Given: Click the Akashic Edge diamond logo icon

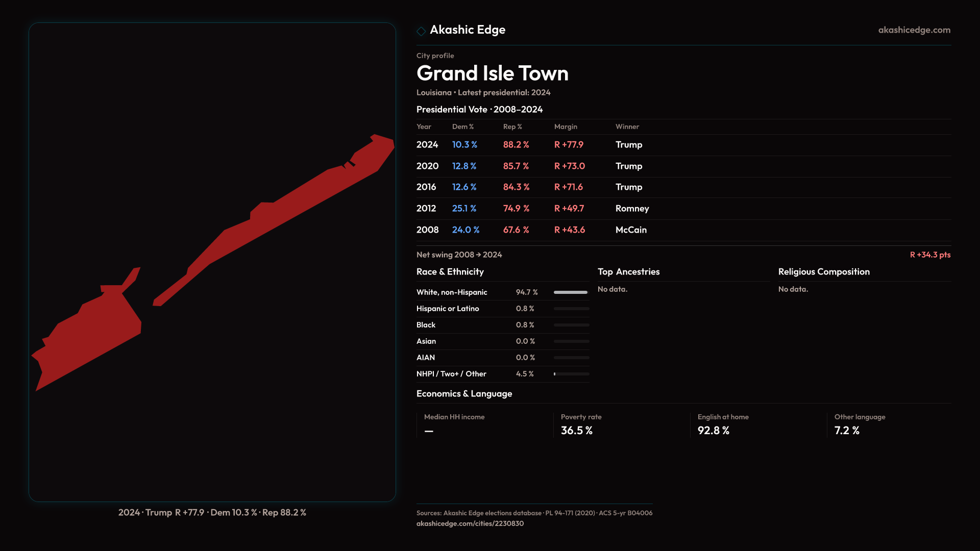Looking at the screenshot, I should [421, 31].
